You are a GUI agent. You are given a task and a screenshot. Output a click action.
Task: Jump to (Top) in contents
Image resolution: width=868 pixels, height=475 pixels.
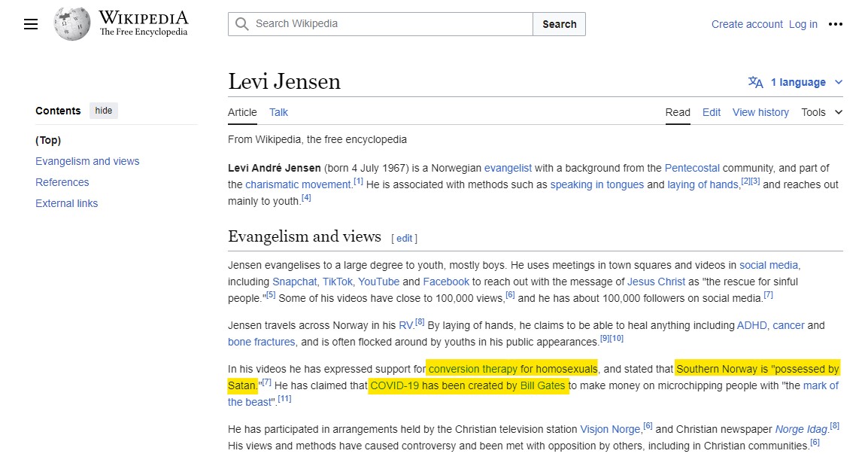tap(48, 140)
